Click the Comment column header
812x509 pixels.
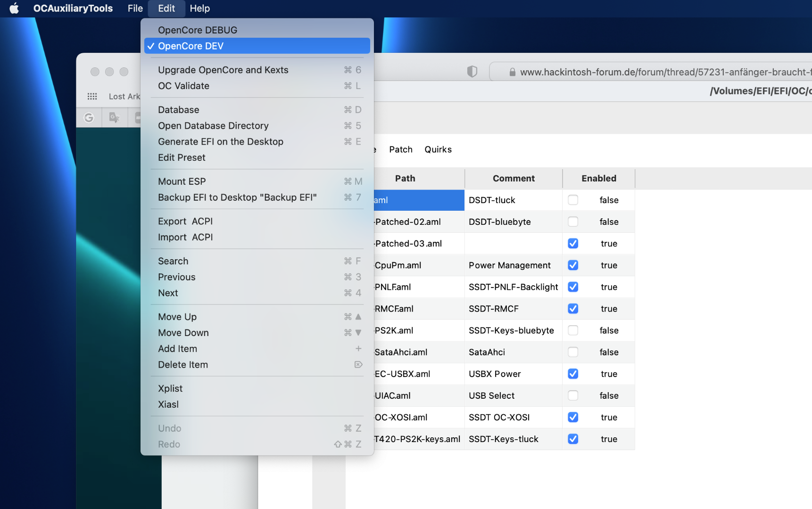pyautogui.click(x=514, y=179)
